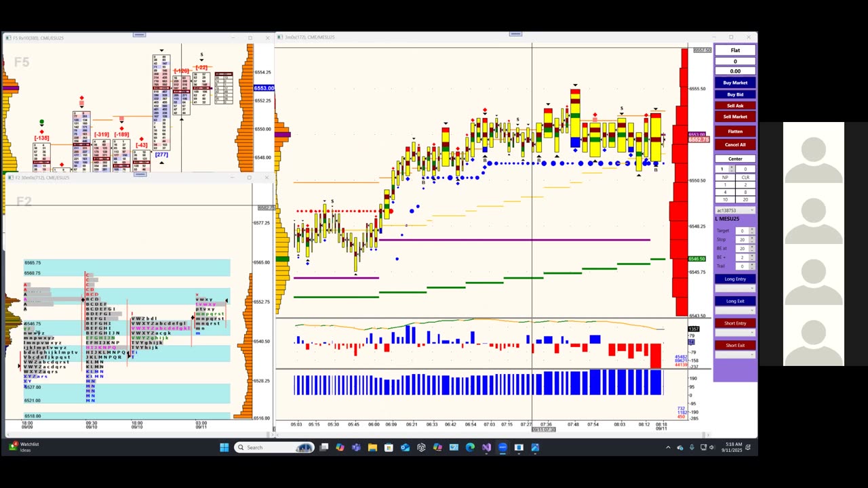
Task: Select quantity preset 8
Action: coord(745,192)
